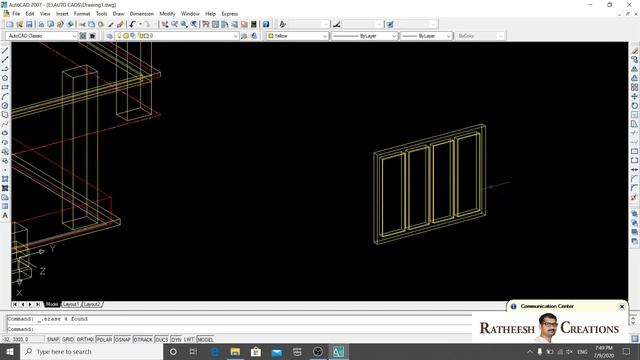Select the Erase tool in Modify toolbar
640x360 pixels.
coord(634,51)
